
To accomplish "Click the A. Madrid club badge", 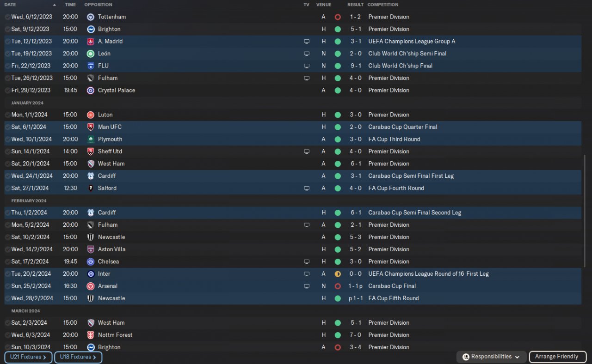I will (91, 41).
